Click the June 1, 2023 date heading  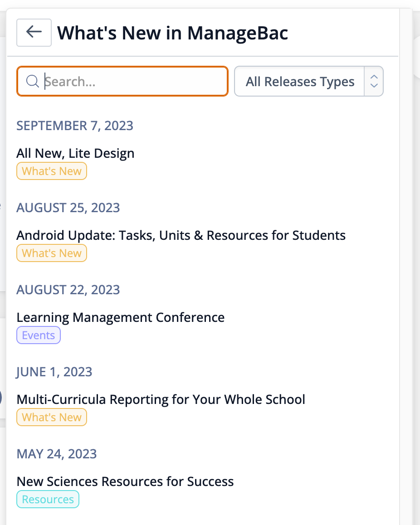[x=54, y=372]
